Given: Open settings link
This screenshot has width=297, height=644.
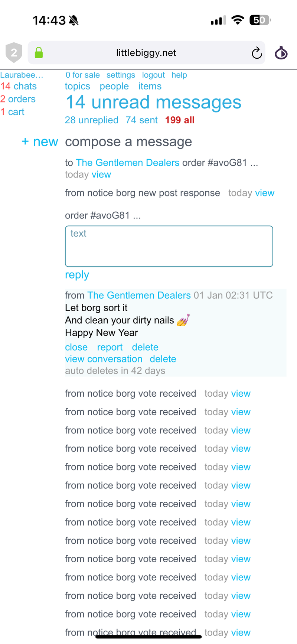Looking at the screenshot, I should 121,75.
